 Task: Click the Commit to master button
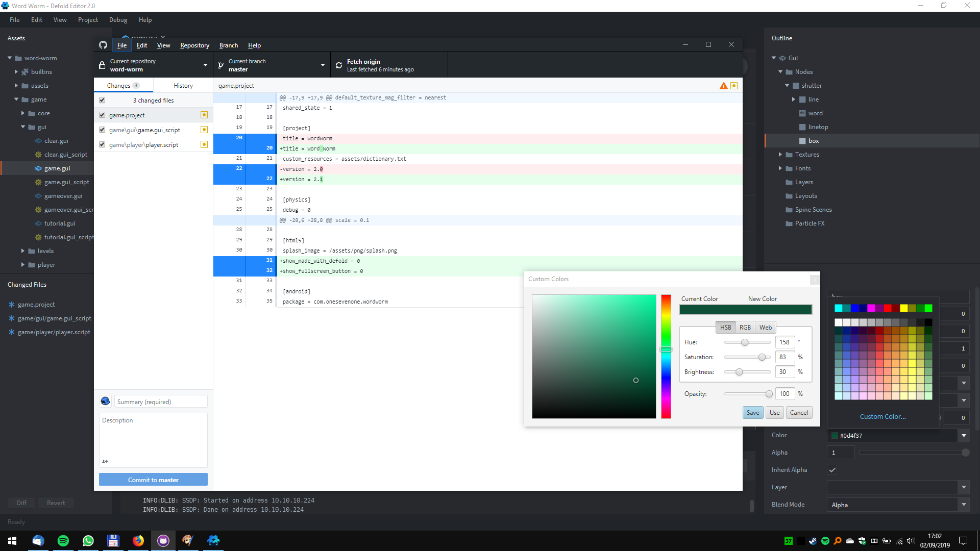(x=153, y=480)
